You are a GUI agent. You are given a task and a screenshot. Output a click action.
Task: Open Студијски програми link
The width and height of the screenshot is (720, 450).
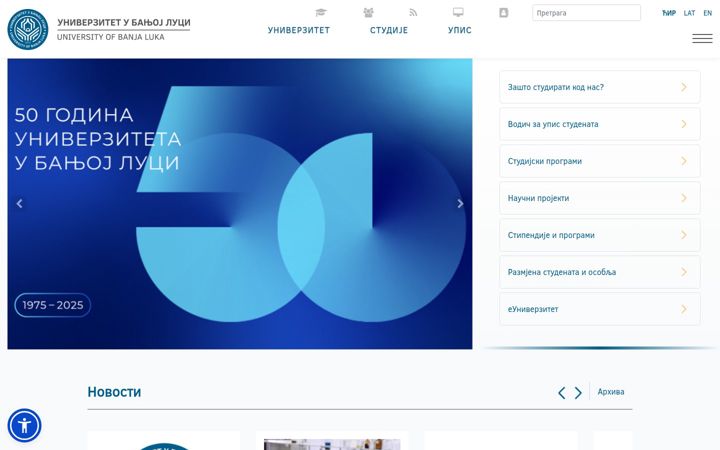[600, 161]
